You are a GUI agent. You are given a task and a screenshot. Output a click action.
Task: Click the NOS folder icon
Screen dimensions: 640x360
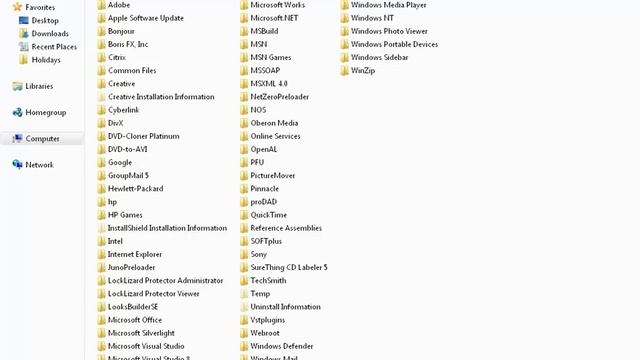pos(244,110)
